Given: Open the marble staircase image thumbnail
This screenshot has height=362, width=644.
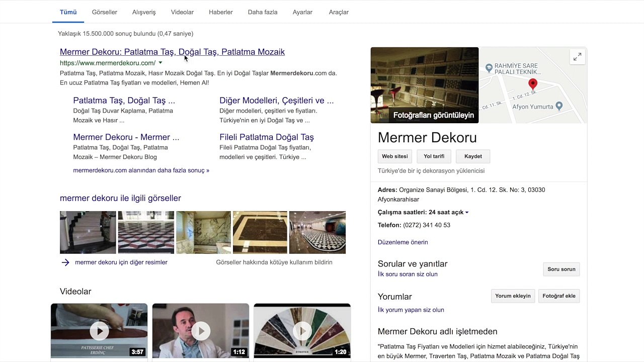Looking at the screenshot, I should click(x=88, y=232).
